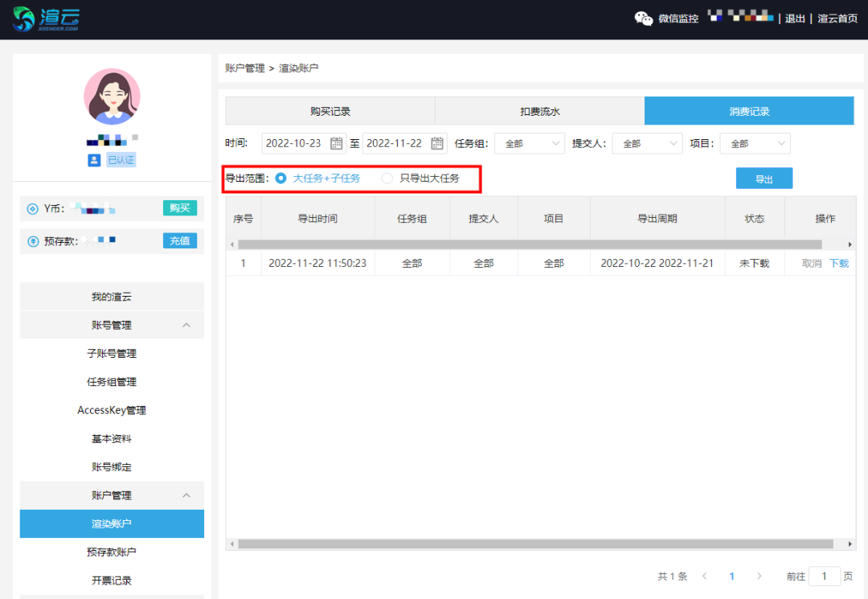Image resolution: width=868 pixels, height=599 pixels.
Task: Open the end date calendar icon
Action: (x=437, y=143)
